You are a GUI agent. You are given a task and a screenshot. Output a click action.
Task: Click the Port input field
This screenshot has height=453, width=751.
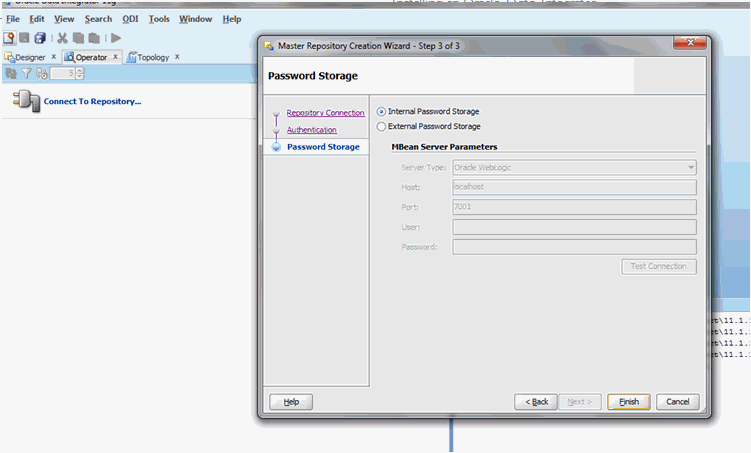574,207
